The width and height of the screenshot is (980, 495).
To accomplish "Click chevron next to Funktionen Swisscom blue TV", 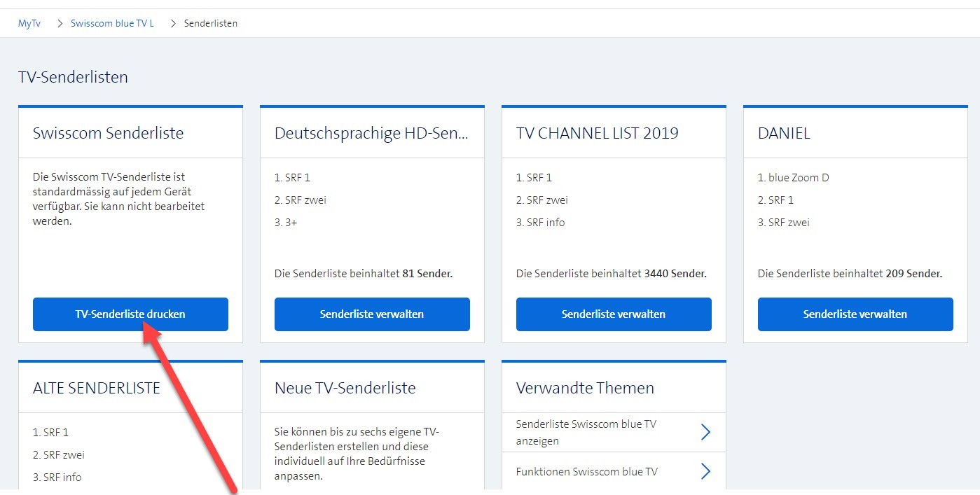I will (705, 472).
